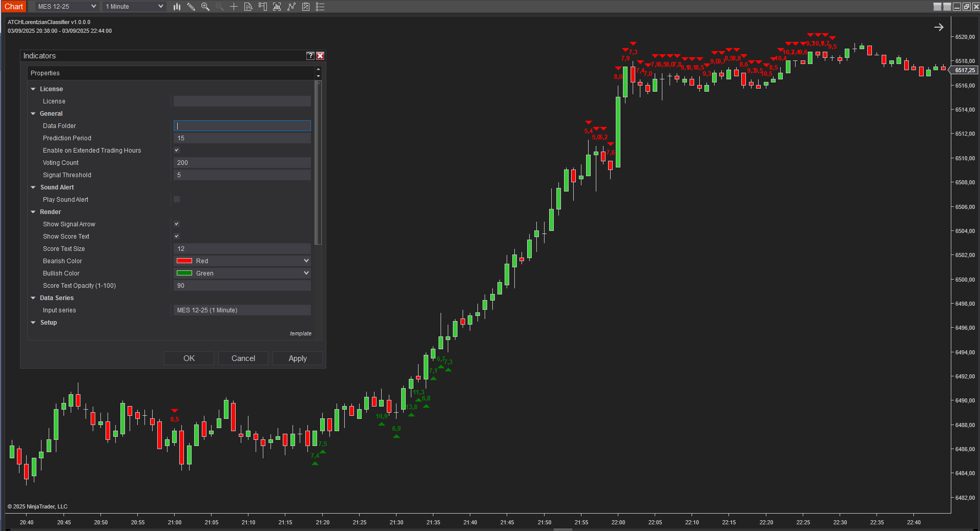Toggle the Show Signal Arrow checkbox
This screenshot has width=980, height=531.
coord(177,224)
